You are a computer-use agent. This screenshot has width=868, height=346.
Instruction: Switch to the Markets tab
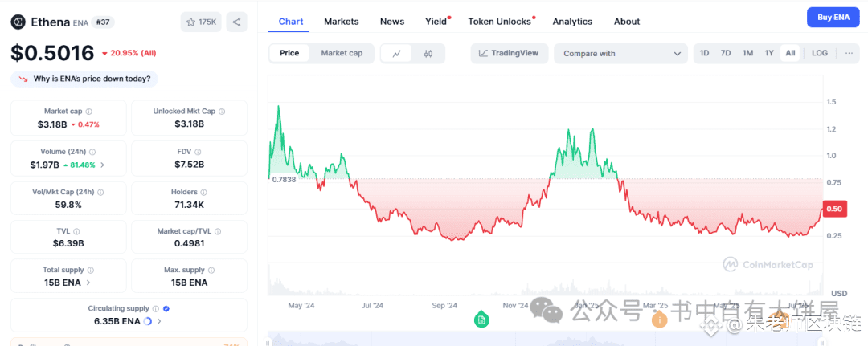tap(341, 22)
